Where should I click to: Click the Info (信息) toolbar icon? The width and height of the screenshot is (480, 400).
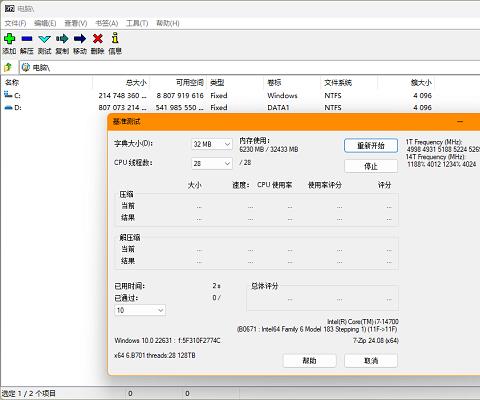pyautogui.click(x=115, y=38)
